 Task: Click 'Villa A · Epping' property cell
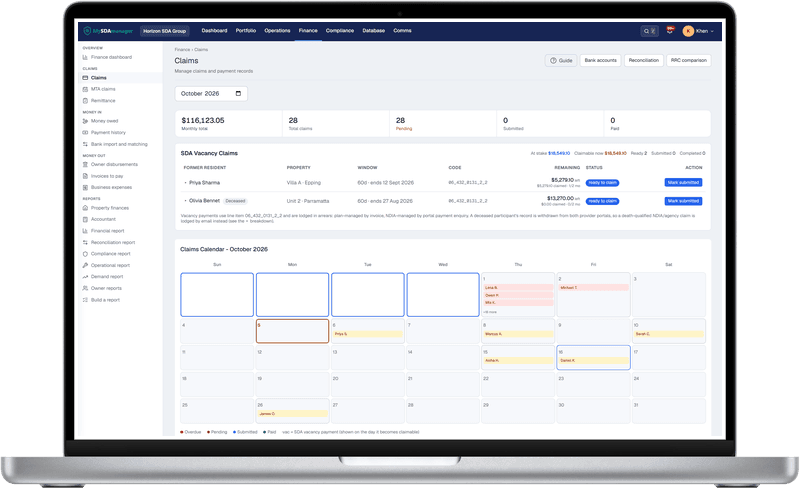[x=304, y=183]
